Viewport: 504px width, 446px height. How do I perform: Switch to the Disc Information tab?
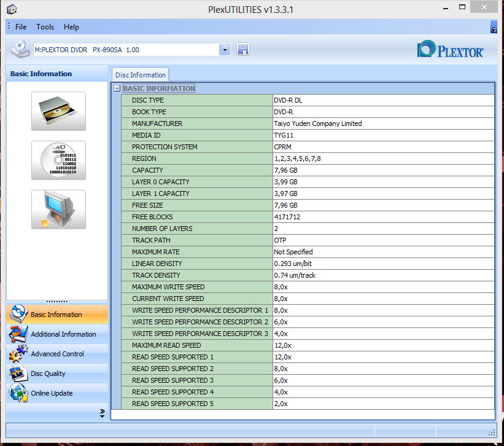coord(141,75)
